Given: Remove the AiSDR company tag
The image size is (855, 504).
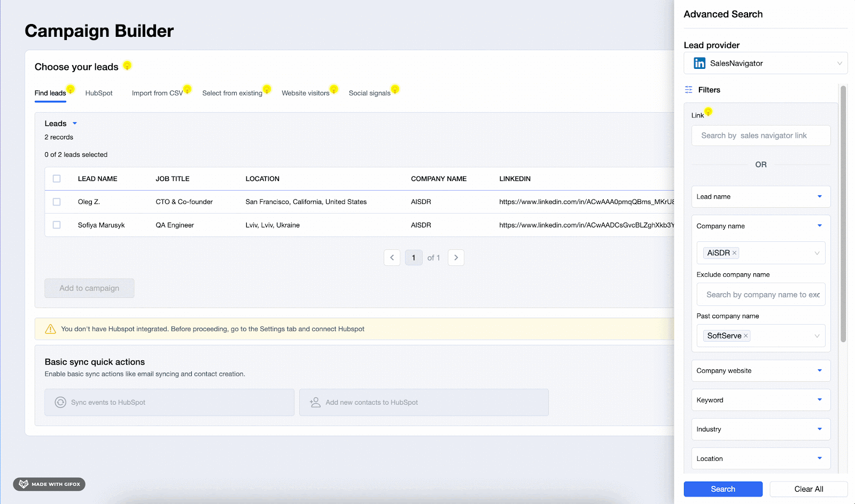Looking at the screenshot, I should (735, 253).
